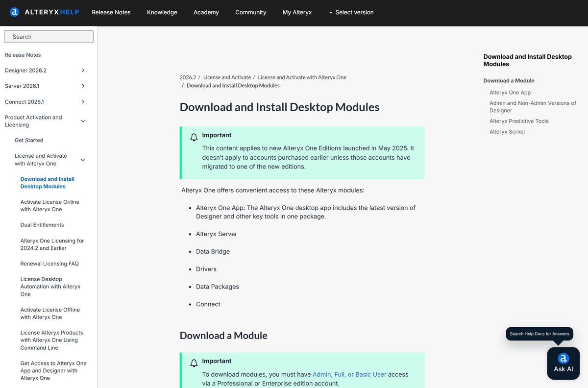Open Release Notes in top navigation
Viewport: 588px width, 388px height.
pos(111,12)
